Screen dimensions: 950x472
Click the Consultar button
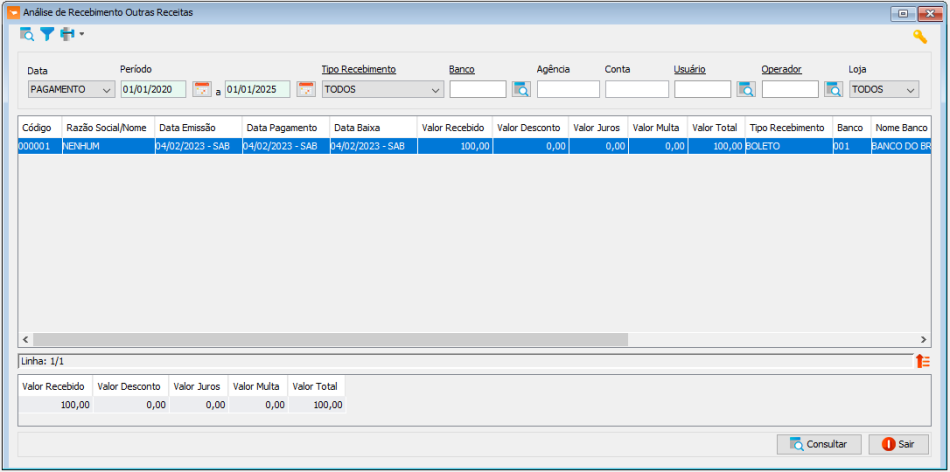pos(818,444)
